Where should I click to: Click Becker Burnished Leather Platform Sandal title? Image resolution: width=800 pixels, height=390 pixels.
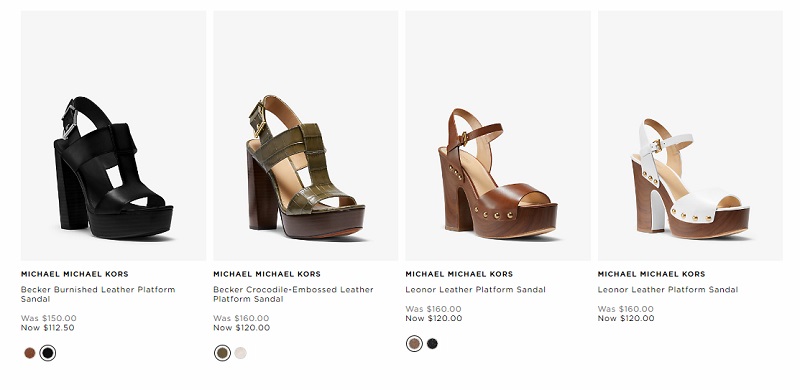pyautogui.click(x=98, y=294)
